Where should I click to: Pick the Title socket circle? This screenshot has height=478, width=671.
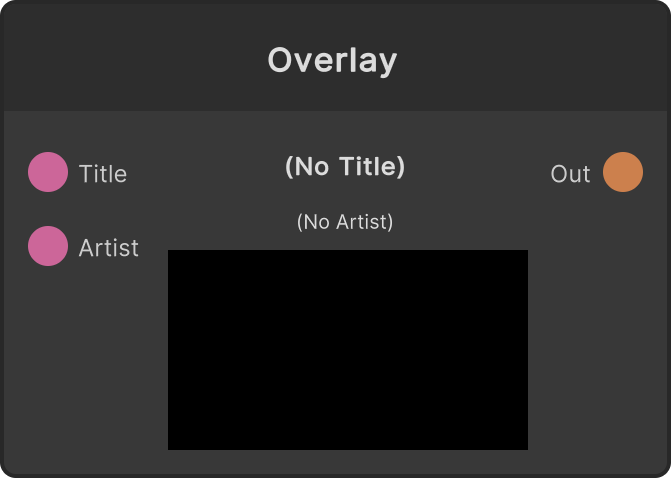[x=48, y=172]
